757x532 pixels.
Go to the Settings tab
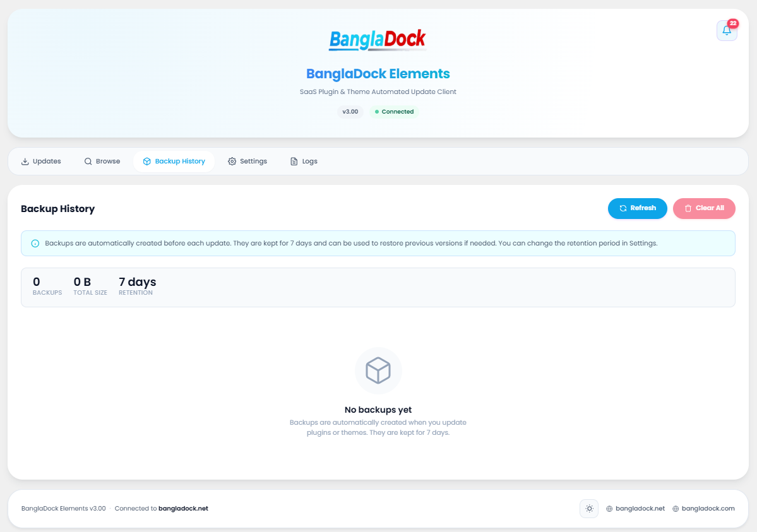(x=247, y=162)
